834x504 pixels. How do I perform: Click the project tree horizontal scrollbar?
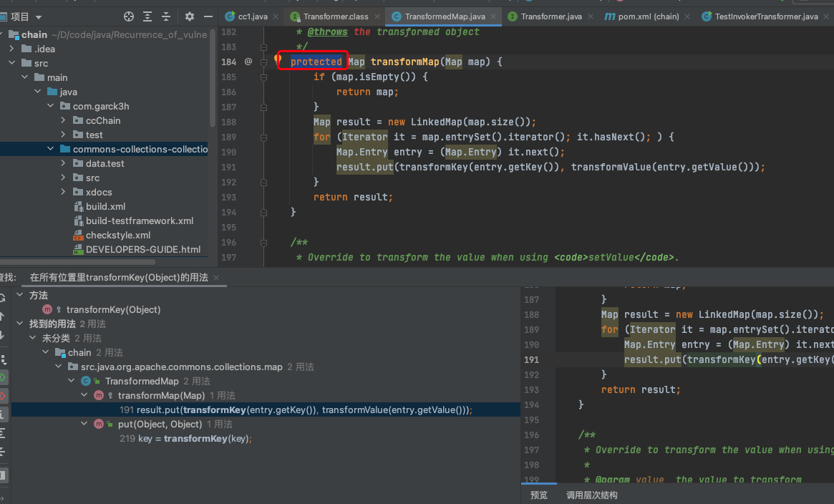point(77,261)
